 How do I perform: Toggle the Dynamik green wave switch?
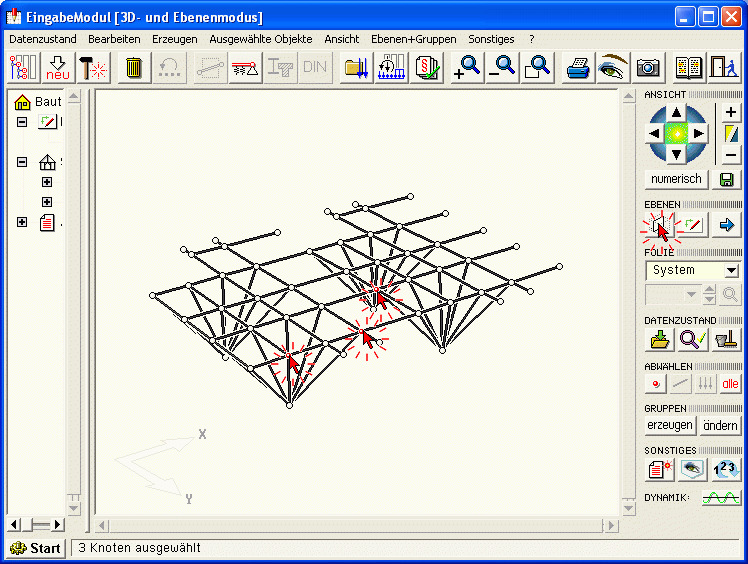pyautogui.click(x=720, y=497)
